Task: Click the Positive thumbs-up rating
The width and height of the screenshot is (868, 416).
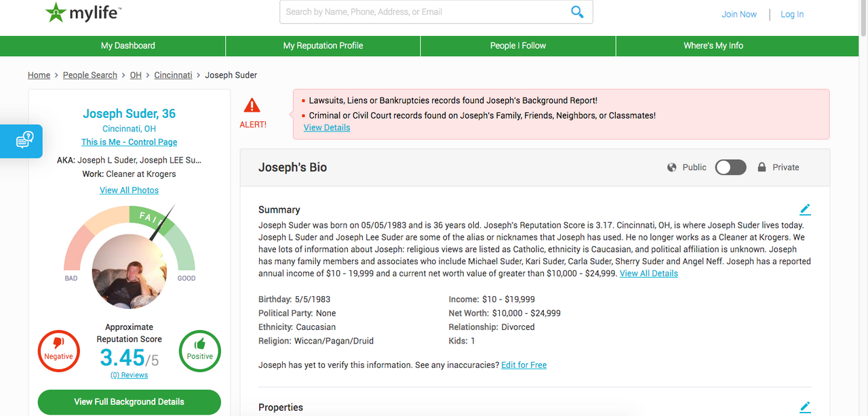Action: (x=200, y=351)
